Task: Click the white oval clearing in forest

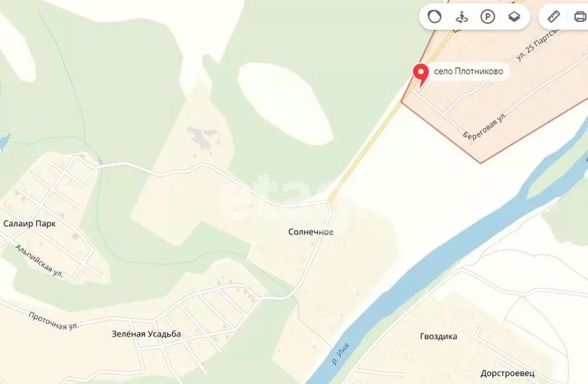Action: (285, 104)
